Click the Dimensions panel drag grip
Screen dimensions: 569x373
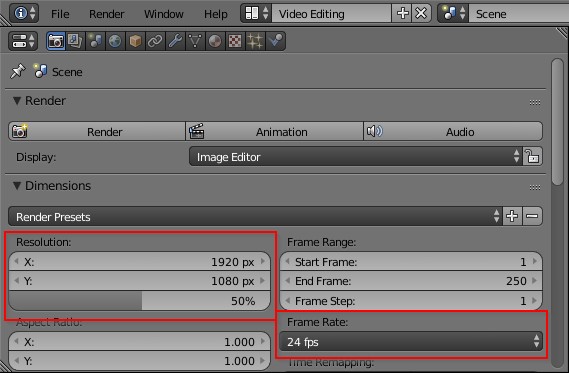click(x=535, y=188)
